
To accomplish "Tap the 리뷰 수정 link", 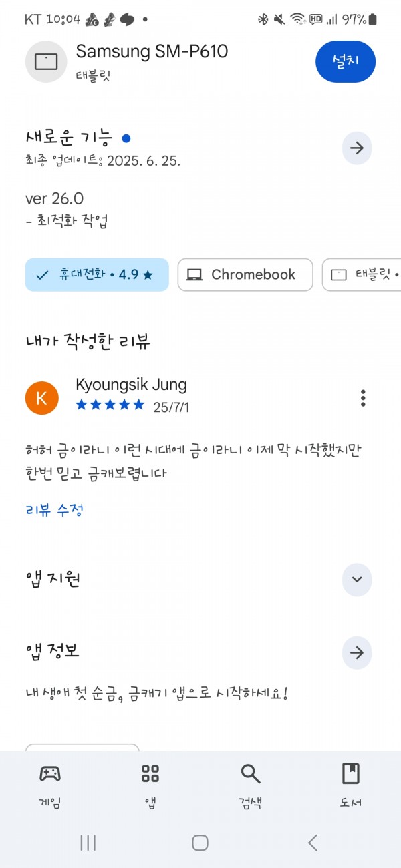I will pyautogui.click(x=54, y=511).
